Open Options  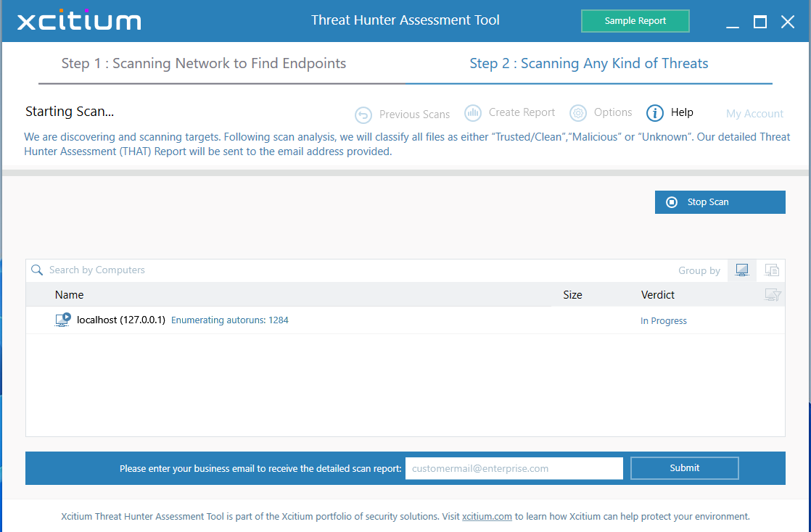tap(613, 112)
